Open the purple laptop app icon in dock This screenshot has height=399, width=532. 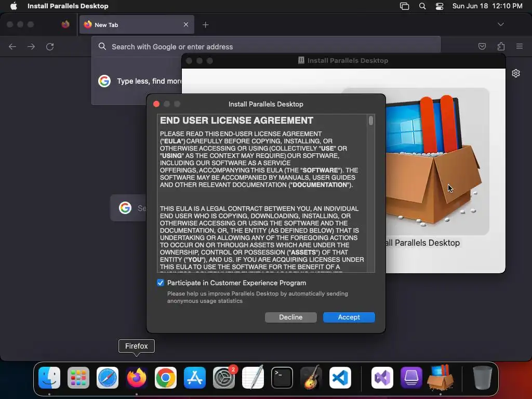(411, 378)
